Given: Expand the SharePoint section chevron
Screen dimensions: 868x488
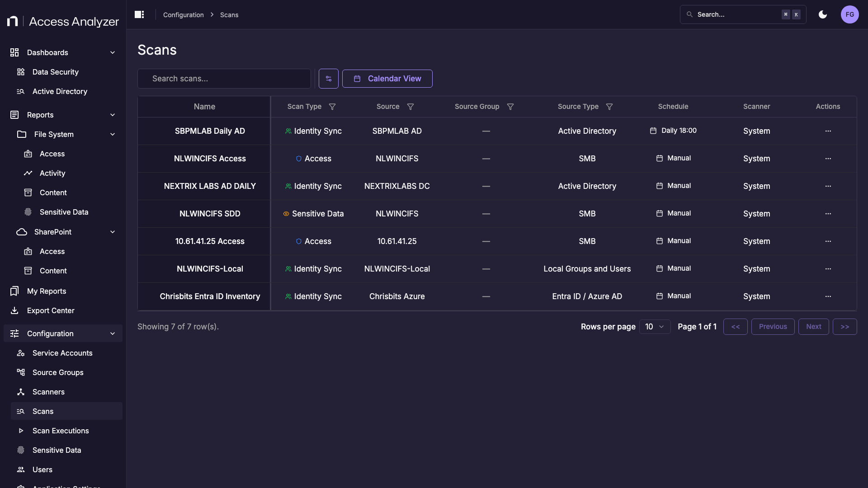Looking at the screenshot, I should click(x=112, y=232).
